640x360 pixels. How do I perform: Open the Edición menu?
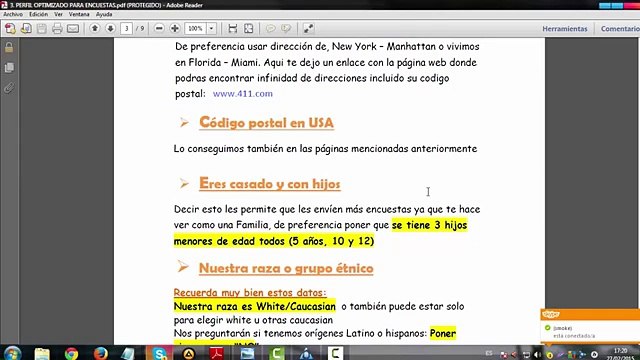tap(38, 14)
